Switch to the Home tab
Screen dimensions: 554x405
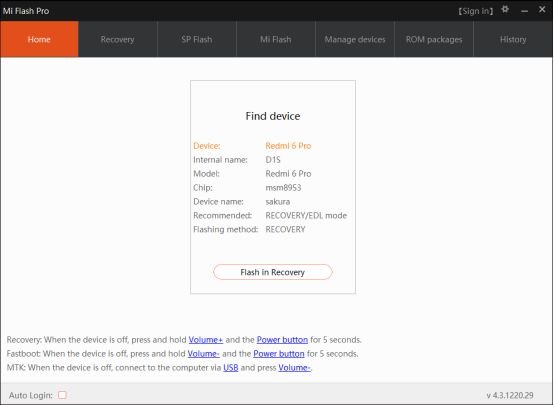click(39, 39)
